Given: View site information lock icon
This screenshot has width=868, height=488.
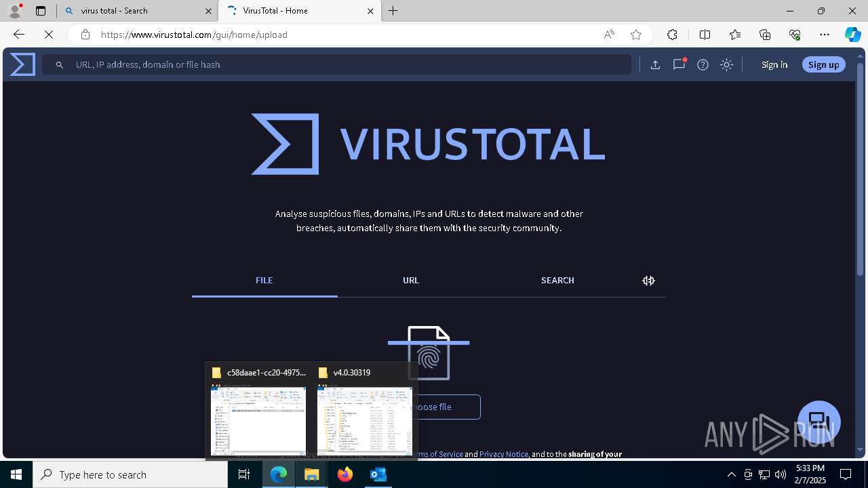Looking at the screenshot, I should (x=85, y=35).
